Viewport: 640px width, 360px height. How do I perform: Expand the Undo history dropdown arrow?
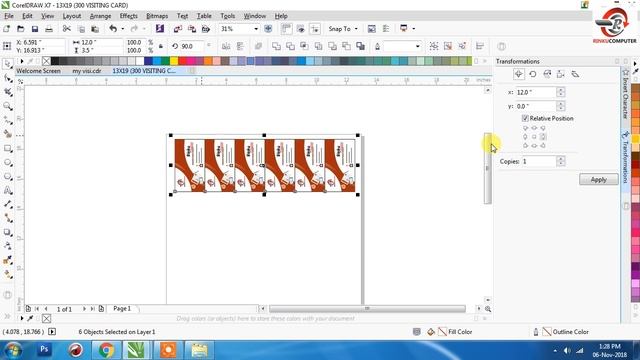[122, 29]
